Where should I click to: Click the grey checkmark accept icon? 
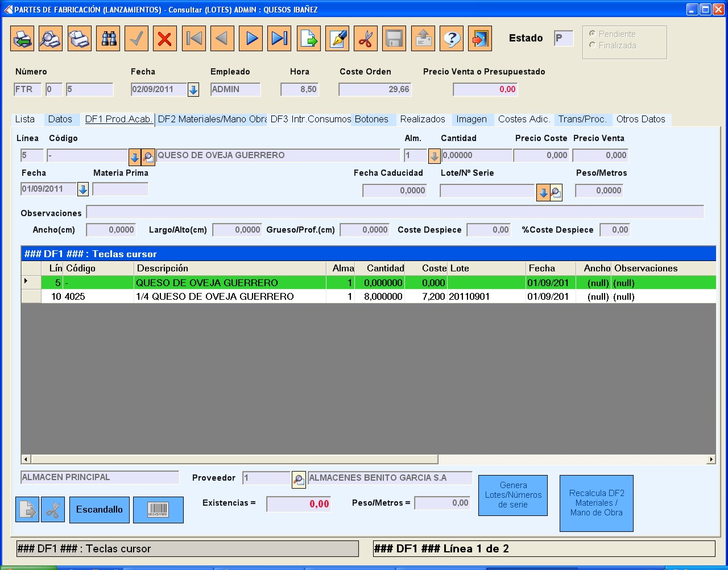(136, 39)
